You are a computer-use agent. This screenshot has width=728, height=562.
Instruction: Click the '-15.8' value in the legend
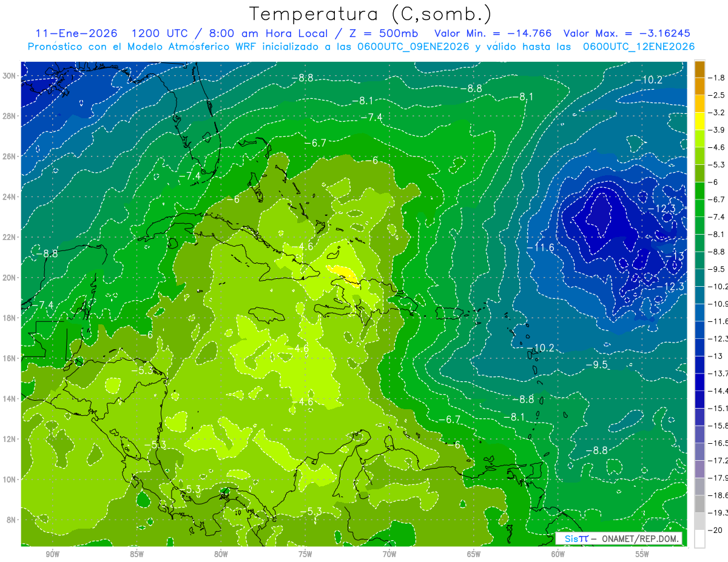coord(719,426)
